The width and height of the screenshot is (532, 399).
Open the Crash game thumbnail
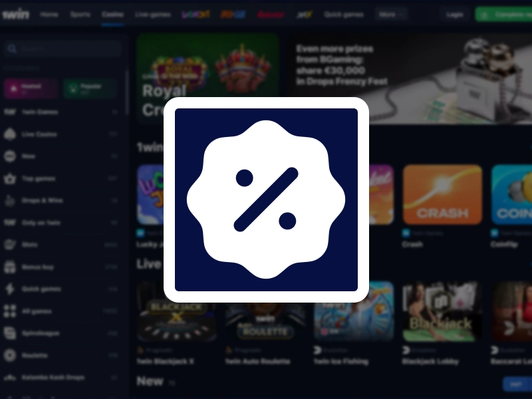tap(442, 194)
